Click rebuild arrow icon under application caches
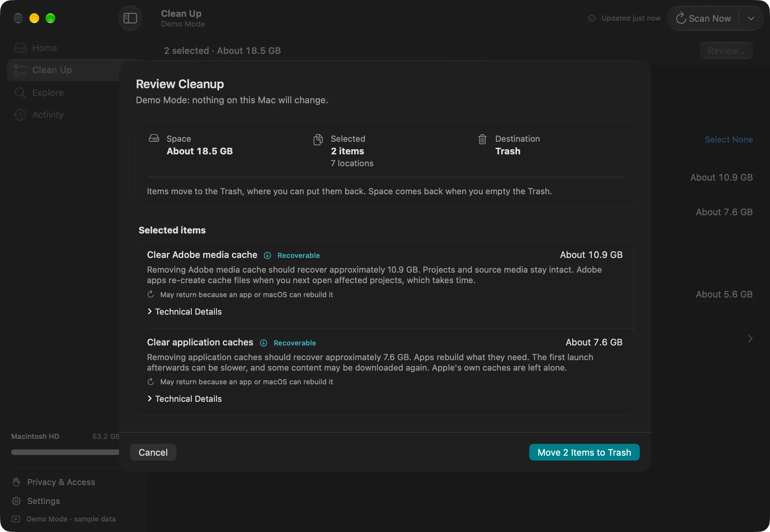The height and width of the screenshot is (532, 770). [x=151, y=381]
